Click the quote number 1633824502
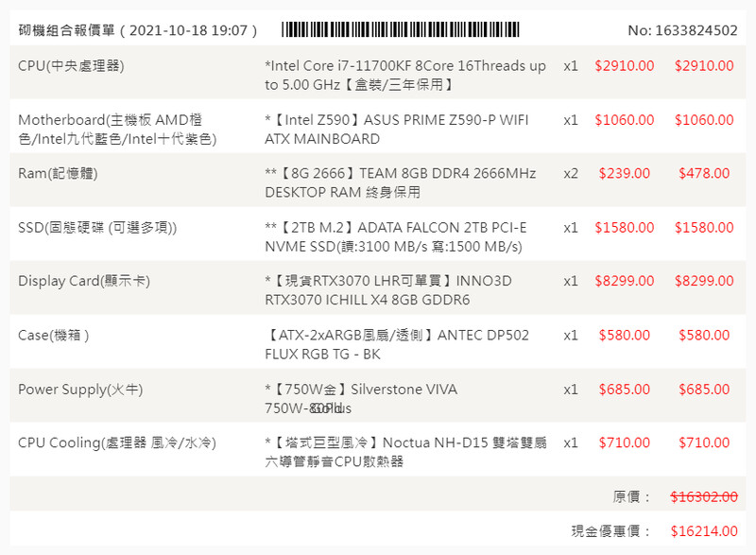The image size is (756, 555). pos(682,30)
